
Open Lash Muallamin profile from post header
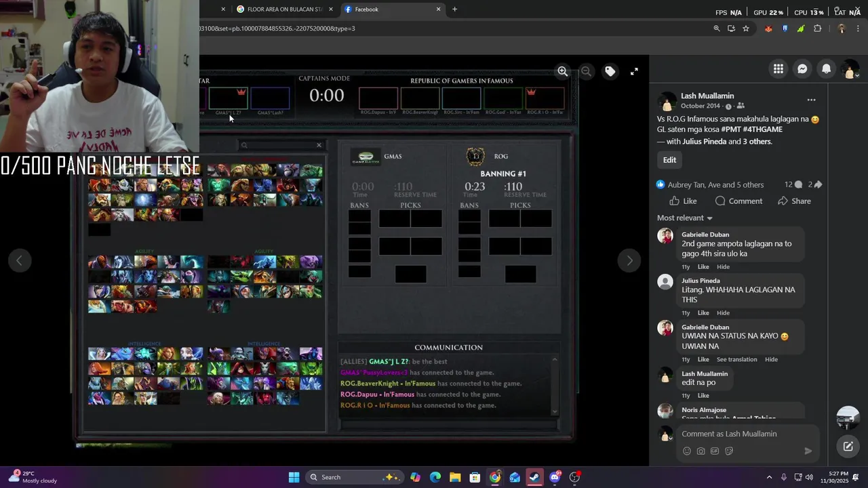(x=707, y=96)
